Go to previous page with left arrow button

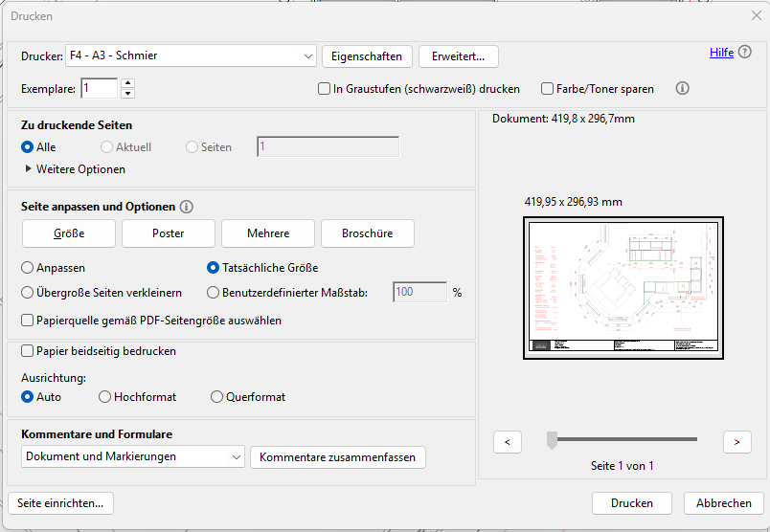507,441
